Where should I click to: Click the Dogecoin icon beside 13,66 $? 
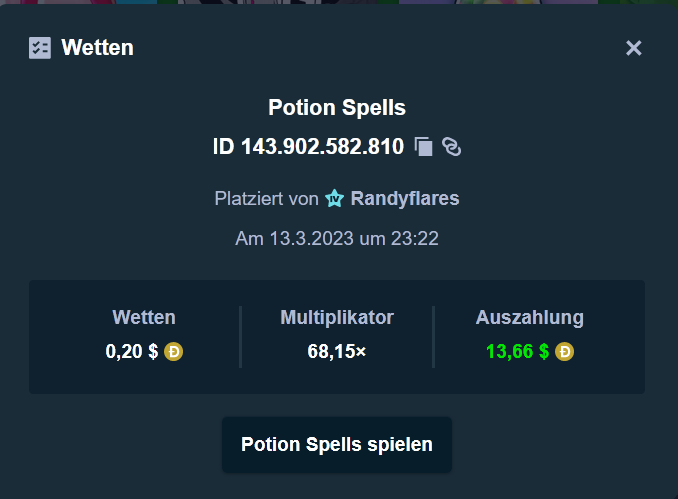[x=564, y=352]
